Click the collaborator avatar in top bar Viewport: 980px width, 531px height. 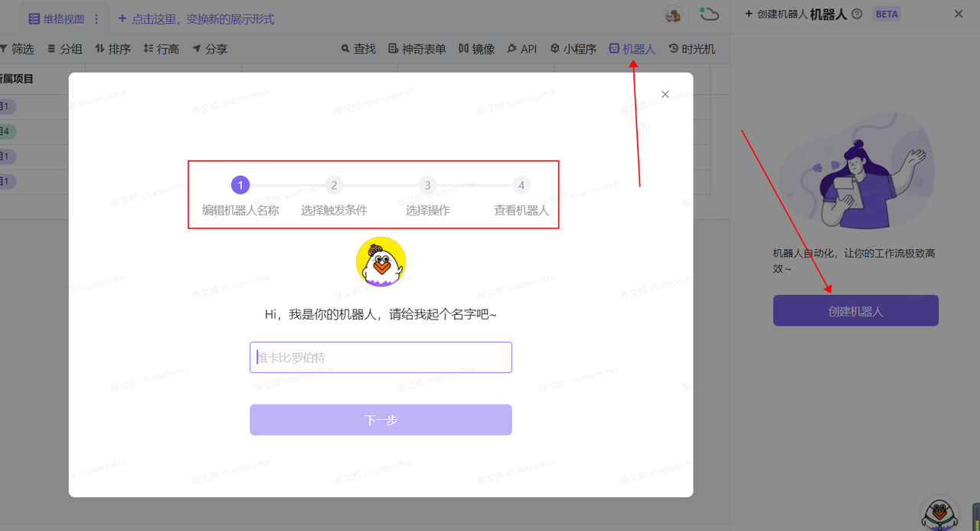point(673,15)
